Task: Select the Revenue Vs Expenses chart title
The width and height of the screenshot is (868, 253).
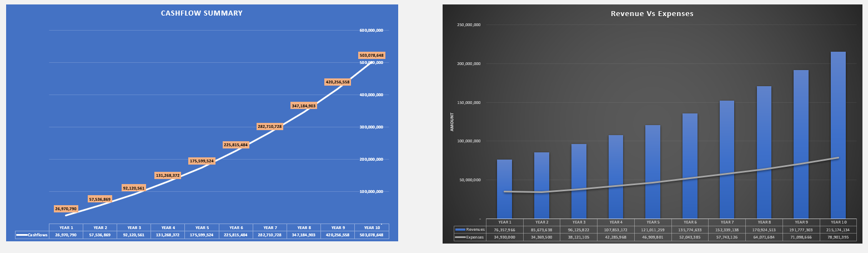Action: 652,14
